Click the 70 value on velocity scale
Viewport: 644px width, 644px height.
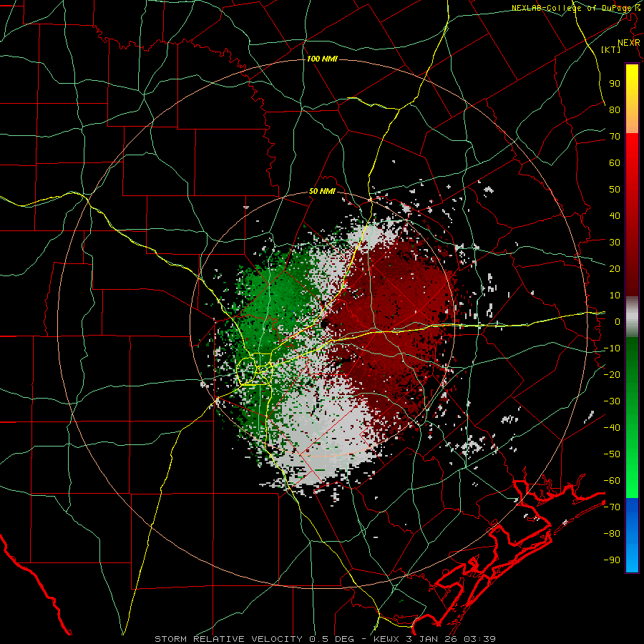point(615,137)
